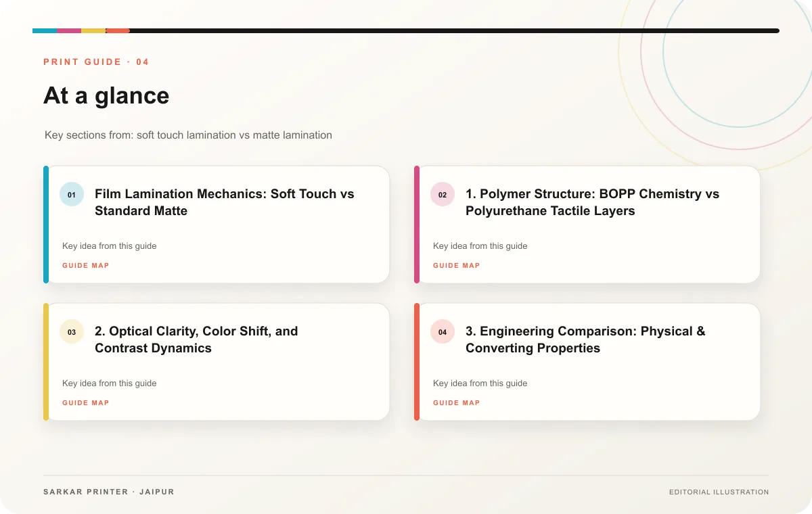Select 'Key idea from this guide' in card 04
The width and height of the screenshot is (812, 514).
(480, 383)
